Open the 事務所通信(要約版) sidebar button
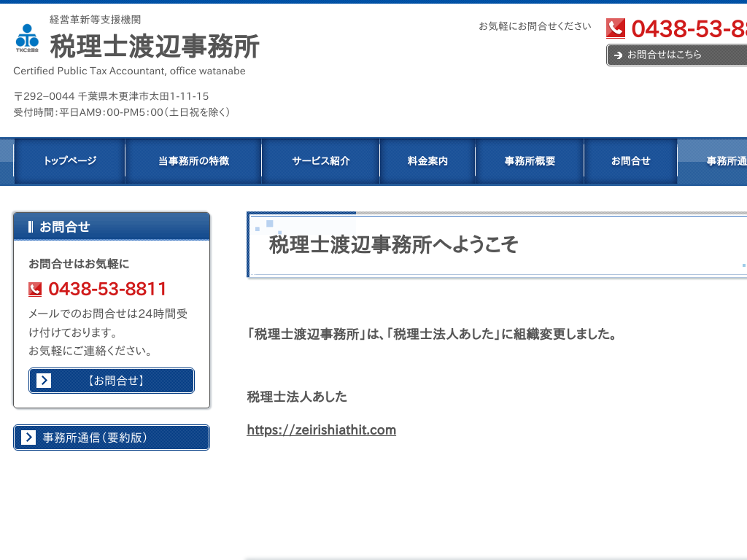Viewport: 747px width, 560px height. (112, 437)
